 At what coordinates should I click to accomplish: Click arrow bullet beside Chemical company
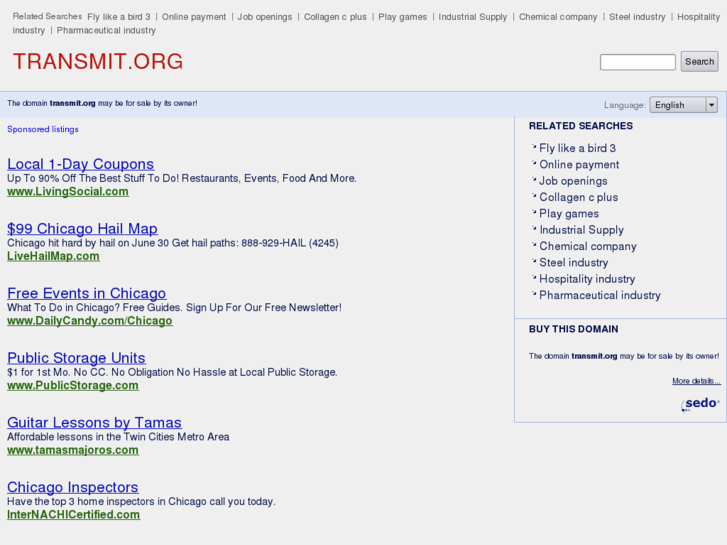coord(534,244)
